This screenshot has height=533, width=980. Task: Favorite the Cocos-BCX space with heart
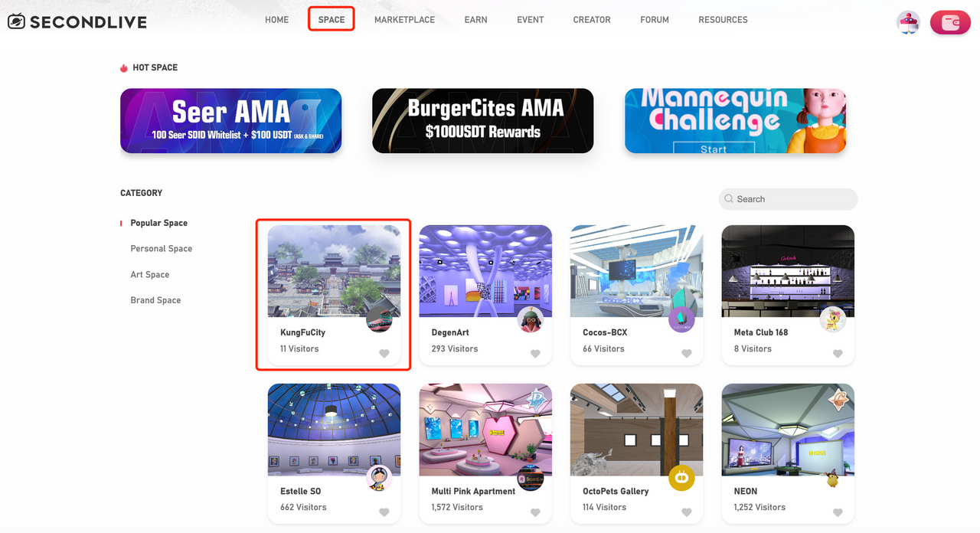687,353
